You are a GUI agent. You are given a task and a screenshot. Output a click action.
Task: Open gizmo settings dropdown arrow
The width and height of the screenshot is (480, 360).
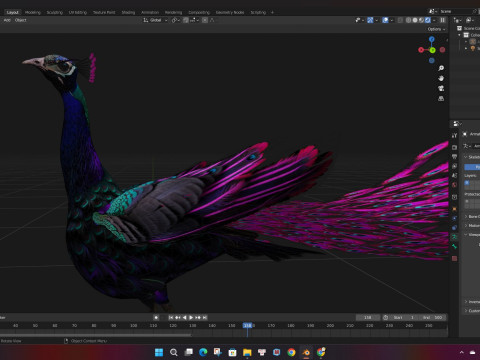point(376,20)
